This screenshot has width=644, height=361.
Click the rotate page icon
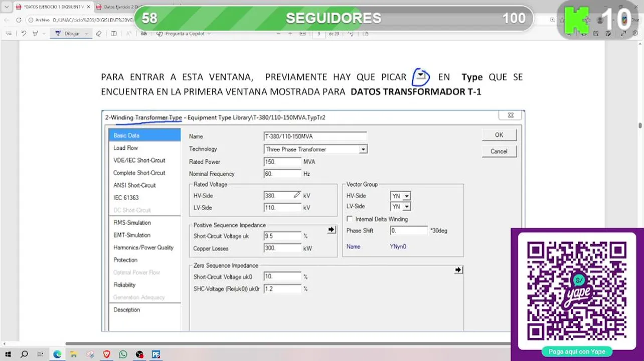pyautogui.click(x=351, y=34)
